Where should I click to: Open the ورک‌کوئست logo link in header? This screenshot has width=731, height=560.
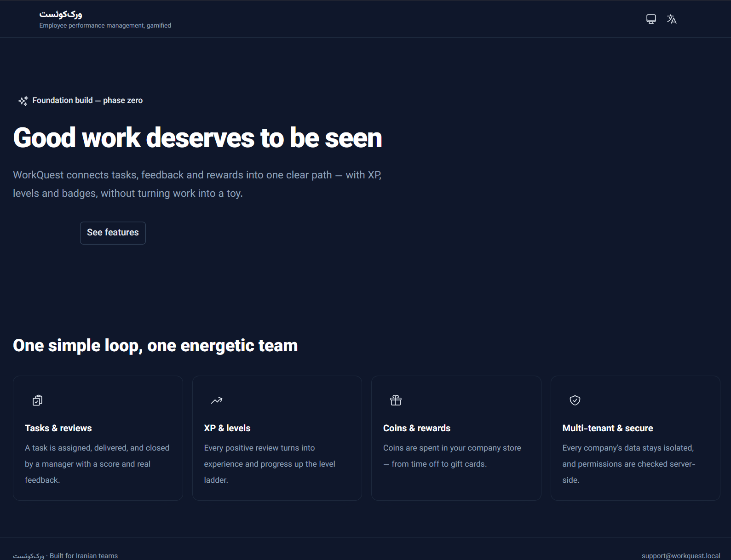tap(61, 14)
